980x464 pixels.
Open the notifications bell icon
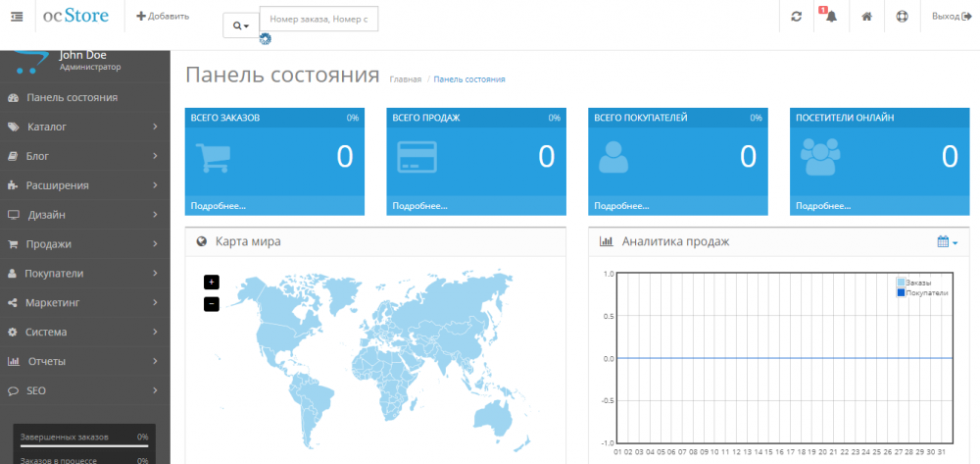coord(830,17)
